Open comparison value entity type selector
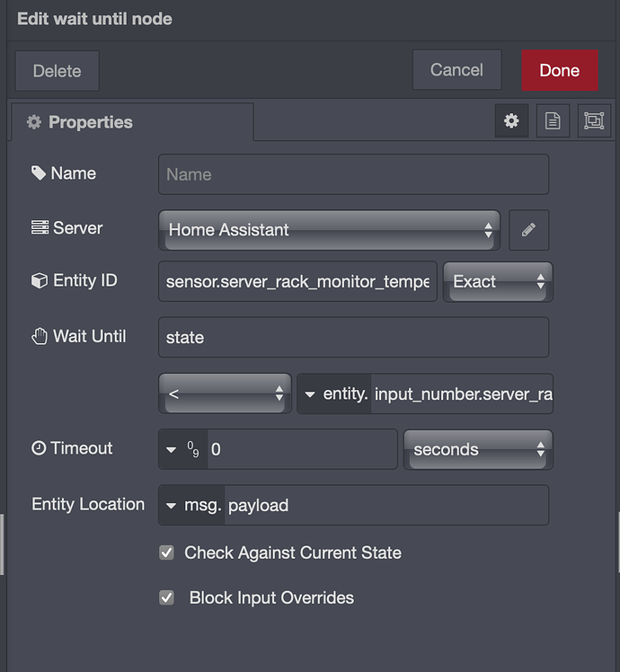The height and width of the screenshot is (672, 620). [x=334, y=393]
